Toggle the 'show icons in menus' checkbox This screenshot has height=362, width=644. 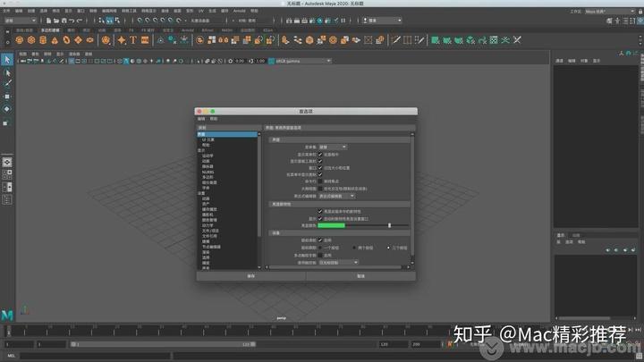coord(320,174)
